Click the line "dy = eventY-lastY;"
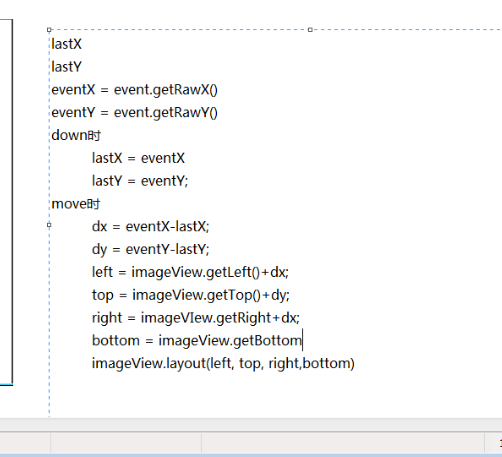 [151, 250]
